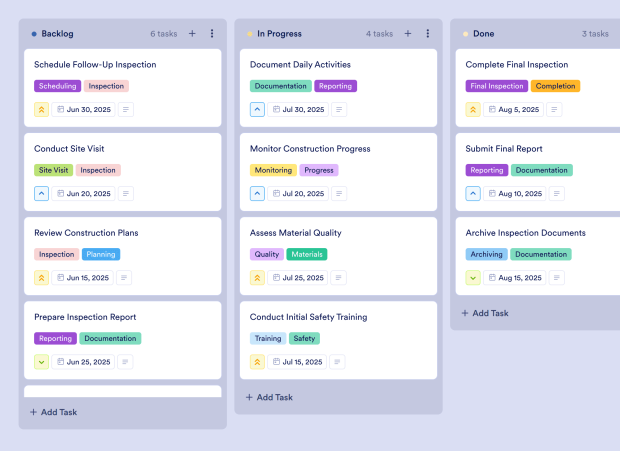620x451 pixels.
Task: Click Add Task in Done column
Action: pyautogui.click(x=486, y=313)
